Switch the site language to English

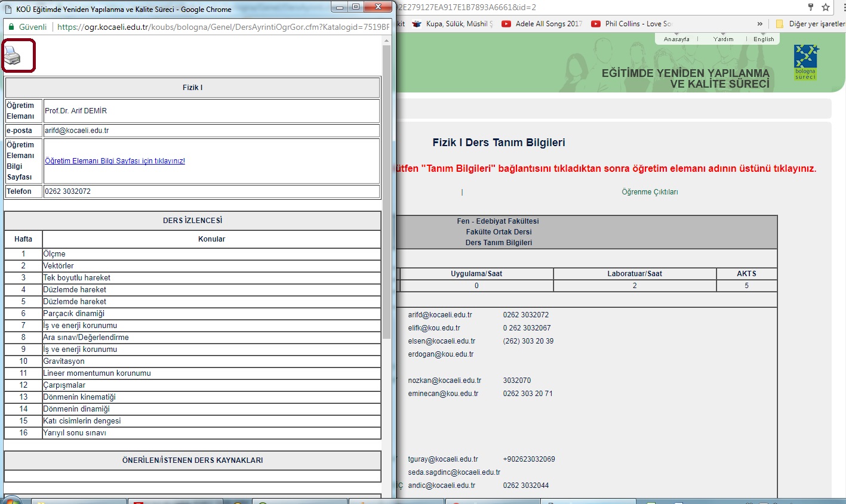coord(764,39)
